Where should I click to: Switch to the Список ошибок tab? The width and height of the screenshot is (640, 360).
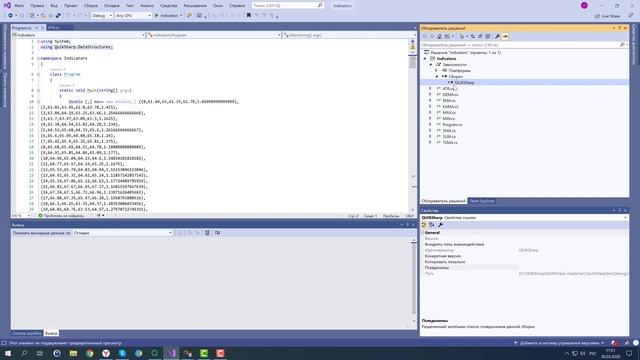pos(27,333)
